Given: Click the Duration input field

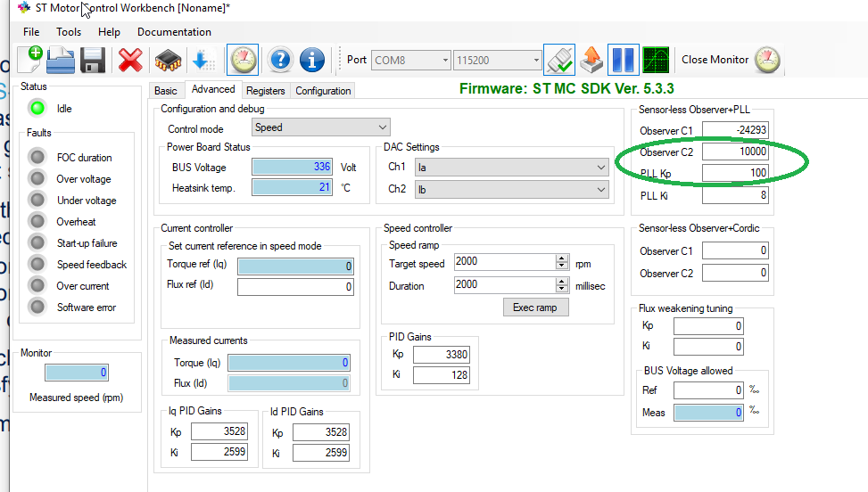Looking at the screenshot, I should [x=505, y=284].
